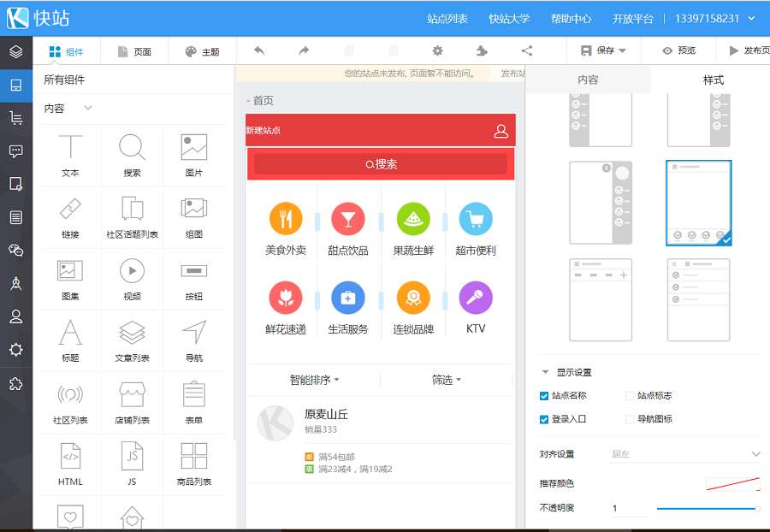Screen dimensions: 770x532
Task: Open 帮助中心 help center
Action: coord(571,19)
